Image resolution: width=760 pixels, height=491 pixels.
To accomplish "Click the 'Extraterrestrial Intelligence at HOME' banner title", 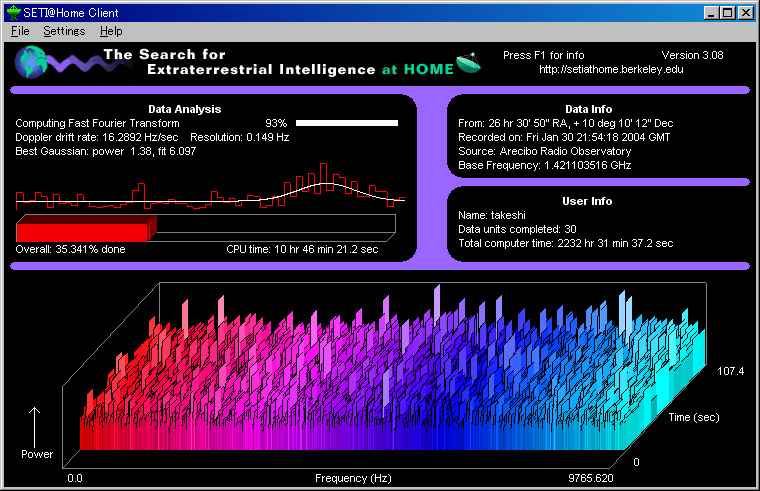I will point(301,69).
